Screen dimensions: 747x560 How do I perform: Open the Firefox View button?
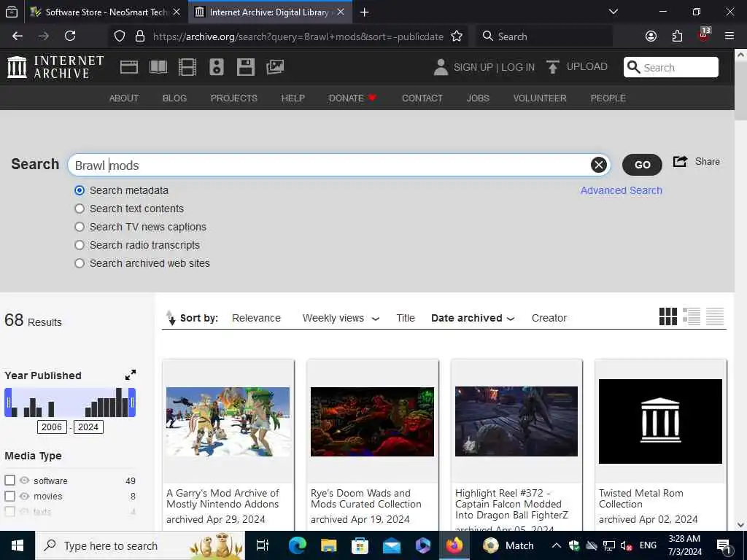click(12, 12)
